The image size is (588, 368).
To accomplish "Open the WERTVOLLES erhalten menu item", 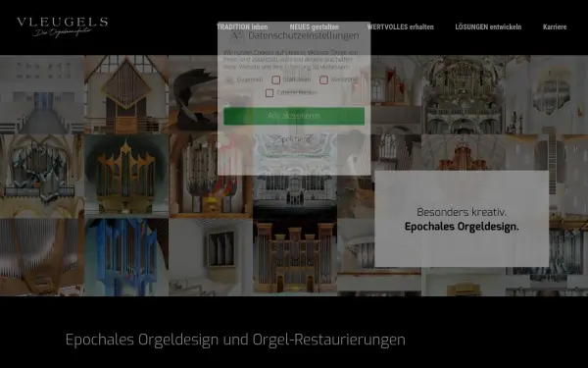I will tap(400, 27).
